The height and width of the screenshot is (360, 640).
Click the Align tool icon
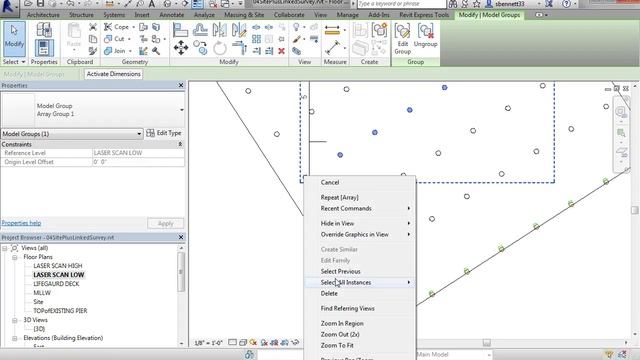[x=180, y=30]
